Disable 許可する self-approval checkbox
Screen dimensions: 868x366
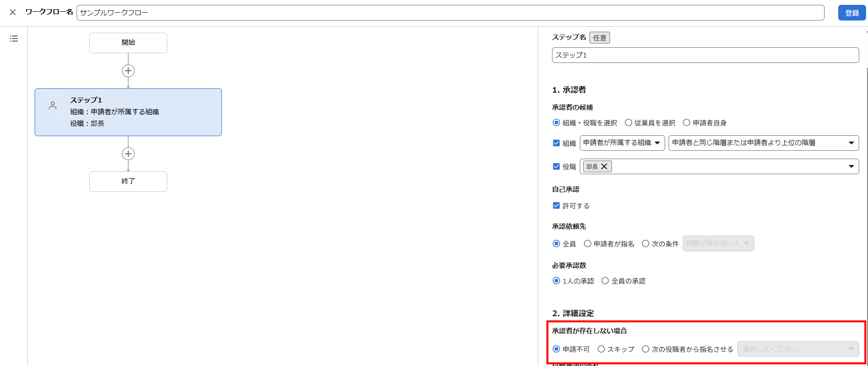tap(556, 205)
